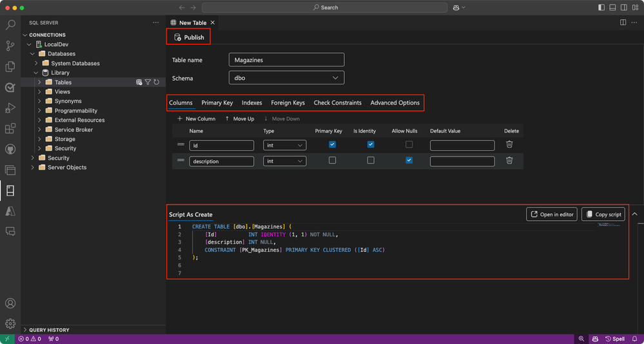
Task: Uncheck Primary Key for Id column
Action: (332, 145)
